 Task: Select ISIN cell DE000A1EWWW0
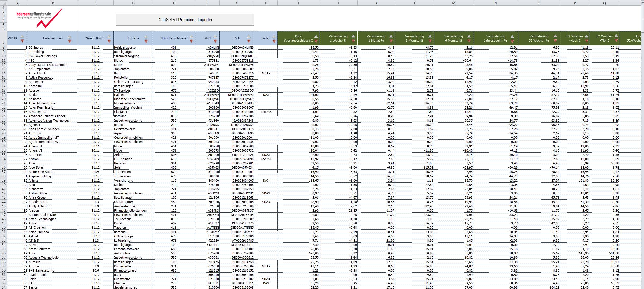237,95
